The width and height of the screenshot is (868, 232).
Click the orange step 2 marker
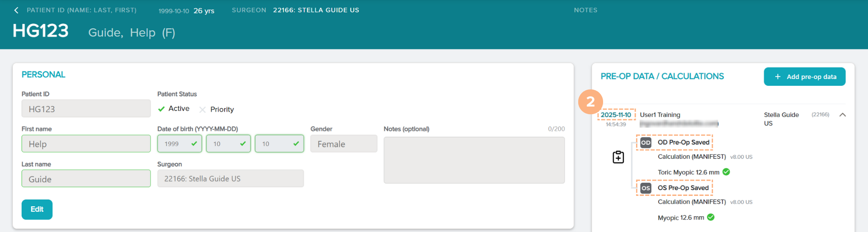pyautogui.click(x=590, y=102)
